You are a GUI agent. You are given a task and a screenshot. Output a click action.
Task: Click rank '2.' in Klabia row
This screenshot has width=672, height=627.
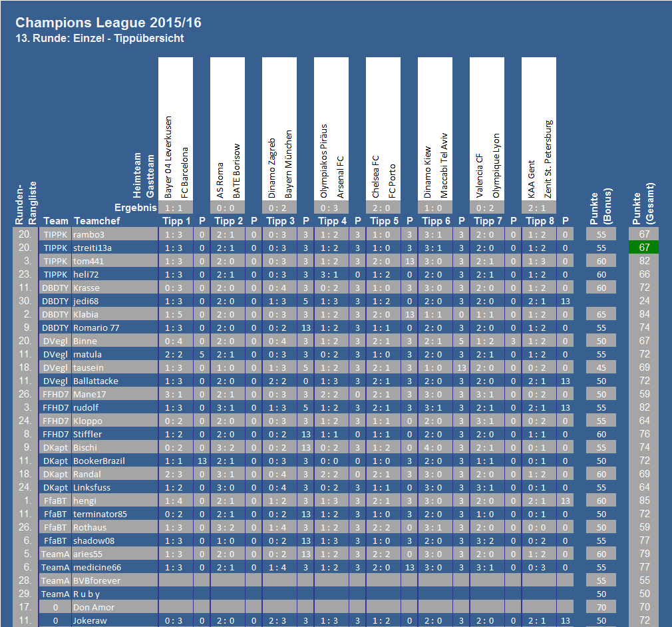click(25, 314)
